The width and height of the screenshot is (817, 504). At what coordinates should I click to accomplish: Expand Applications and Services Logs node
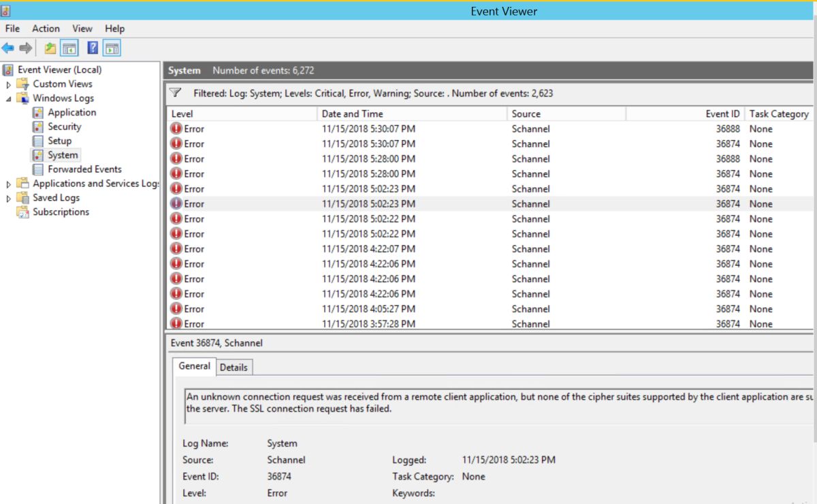click(x=9, y=184)
